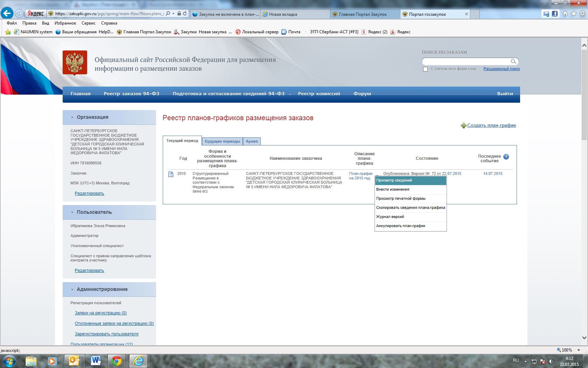This screenshot has height=368, width=588.
Task: Click the Facebook toolbar icon
Action: click(555, 14)
